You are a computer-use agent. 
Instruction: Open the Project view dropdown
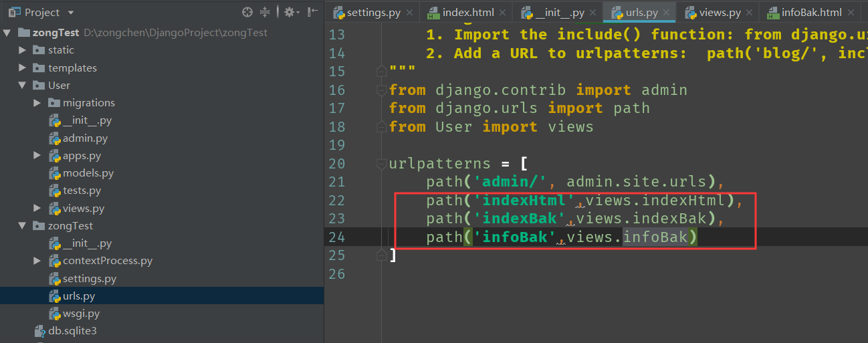click(x=71, y=13)
